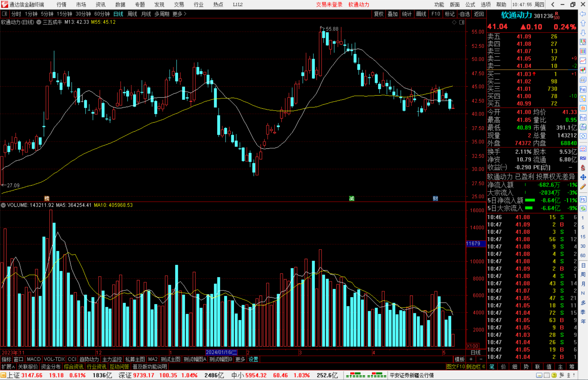Viewport: 588px width, 380px height.
Task: Open the 指标 indicator selector
Action: pyautogui.click(x=7, y=359)
